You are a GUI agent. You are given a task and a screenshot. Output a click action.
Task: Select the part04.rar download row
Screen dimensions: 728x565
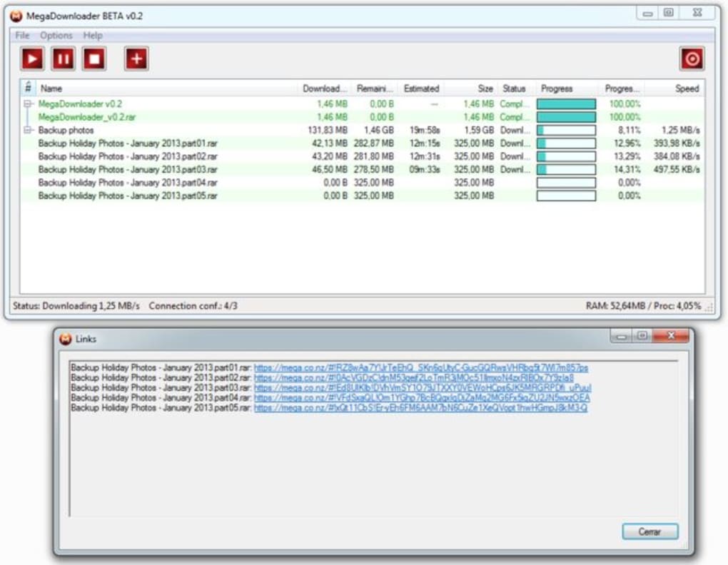(127, 183)
